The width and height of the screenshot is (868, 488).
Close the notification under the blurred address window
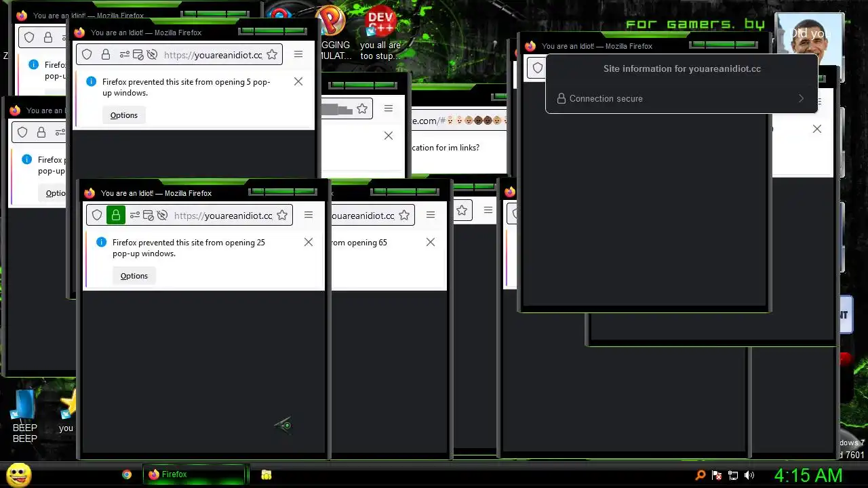[389, 136]
